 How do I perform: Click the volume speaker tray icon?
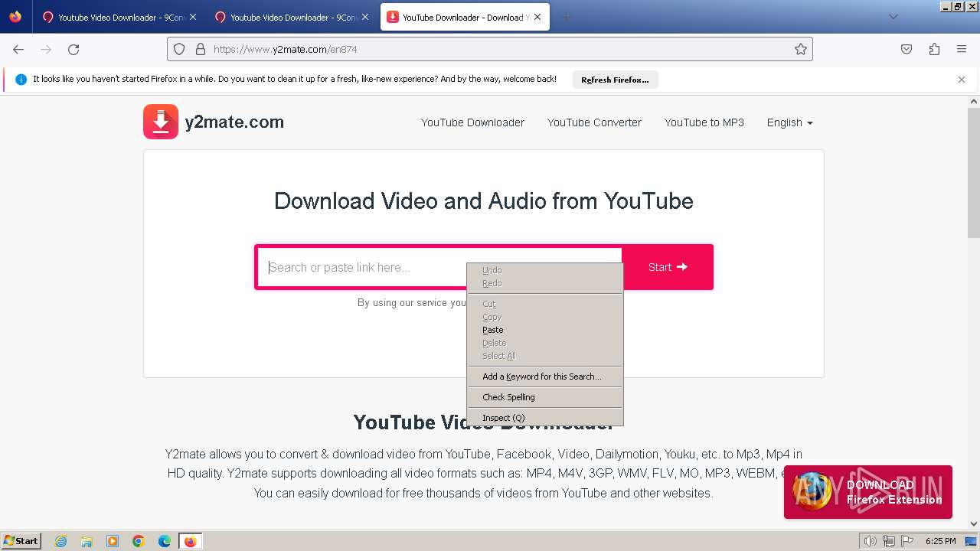click(871, 541)
